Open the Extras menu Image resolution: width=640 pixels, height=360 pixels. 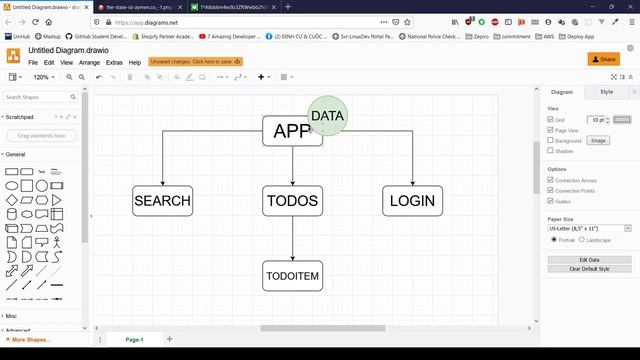tap(114, 63)
